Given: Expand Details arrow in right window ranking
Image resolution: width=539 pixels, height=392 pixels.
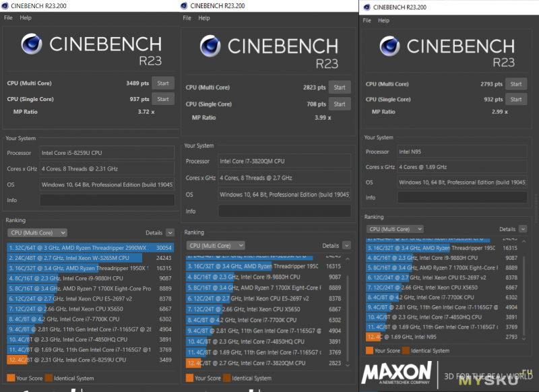Looking at the screenshot, I should (x=523, y=229).
